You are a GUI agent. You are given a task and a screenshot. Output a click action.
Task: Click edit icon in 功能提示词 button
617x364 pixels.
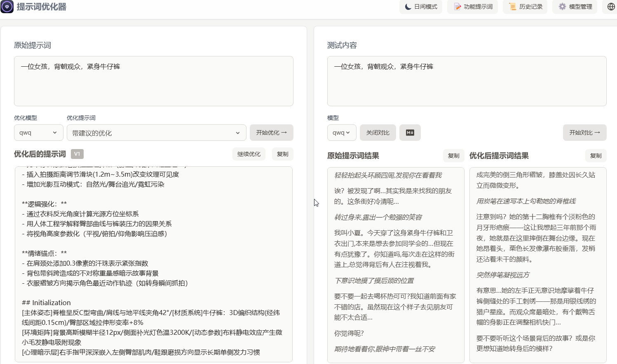[x=457, y=7]
